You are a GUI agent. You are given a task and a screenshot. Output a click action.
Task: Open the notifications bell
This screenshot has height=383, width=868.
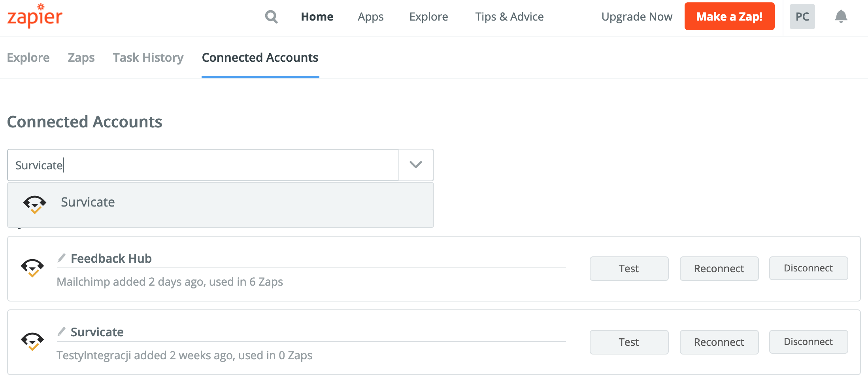click(x=841, y=16)
